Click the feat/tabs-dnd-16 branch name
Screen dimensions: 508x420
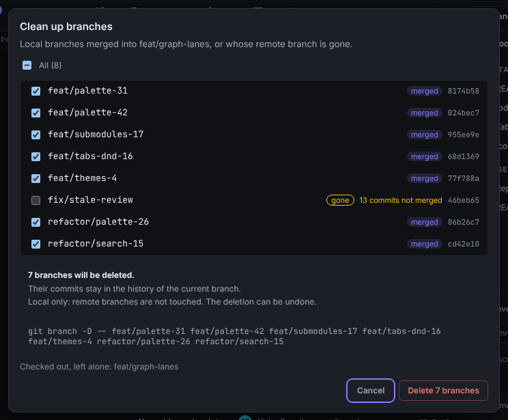[90, 156]
